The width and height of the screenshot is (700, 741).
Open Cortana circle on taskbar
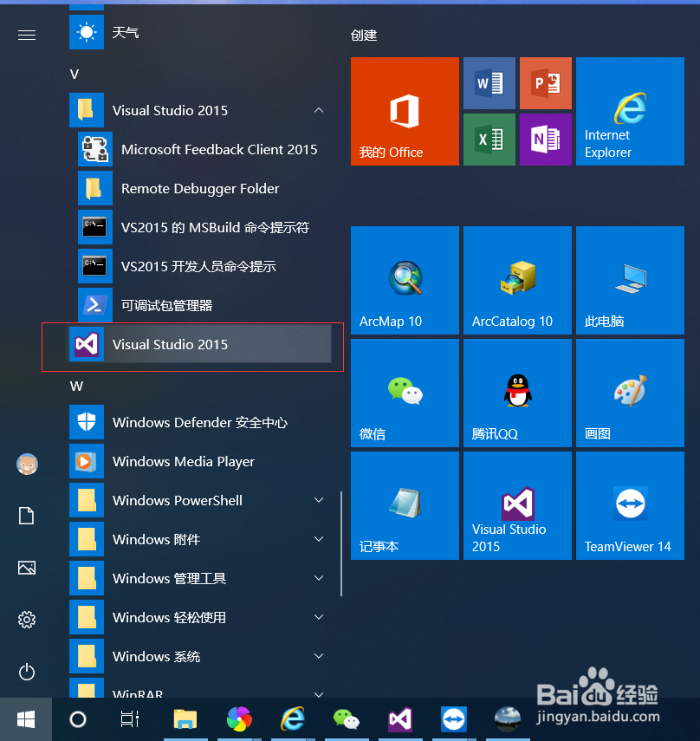click(78, 719)
